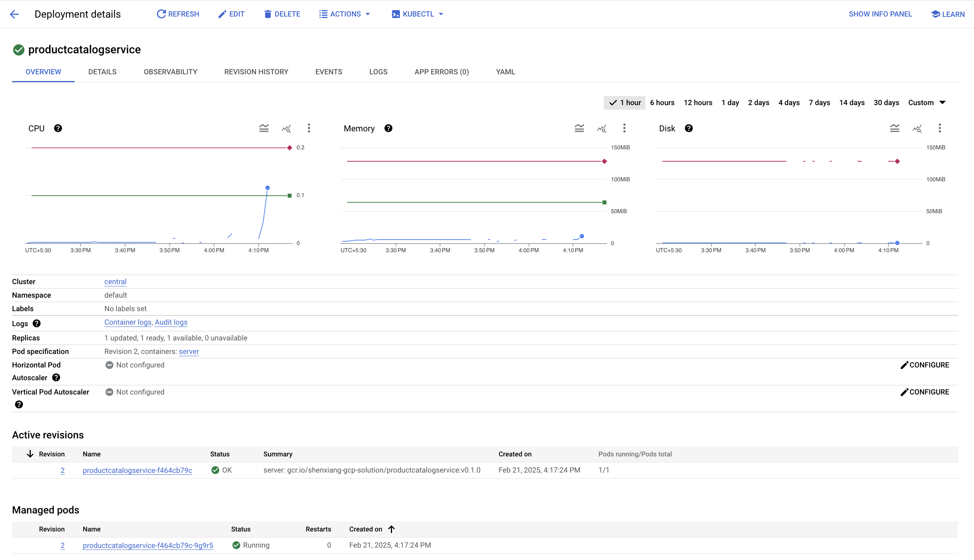
Task: Open Container logs link
Action: coord(127,322)
